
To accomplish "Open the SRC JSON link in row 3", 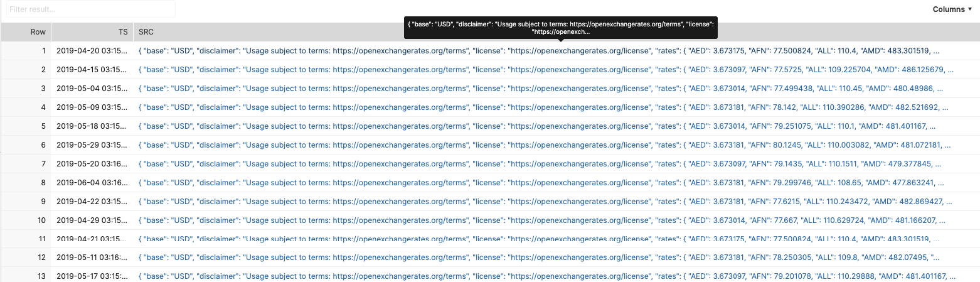I will (541, 89).
